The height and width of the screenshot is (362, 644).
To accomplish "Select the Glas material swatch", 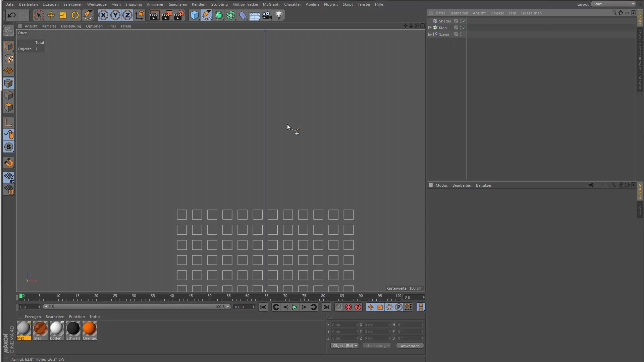I will [x=40, y=330].
